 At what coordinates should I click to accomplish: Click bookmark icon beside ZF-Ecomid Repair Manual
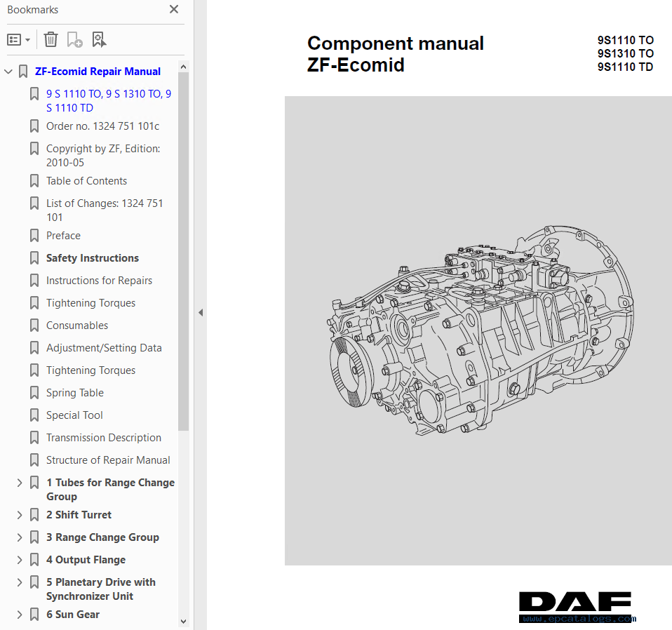point(23,72)
